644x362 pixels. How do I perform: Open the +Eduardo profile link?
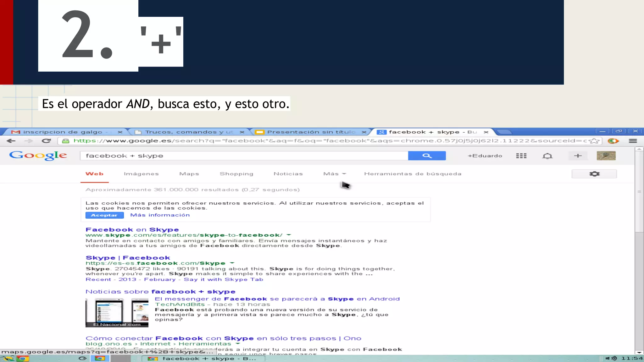[x=485, y=156]
